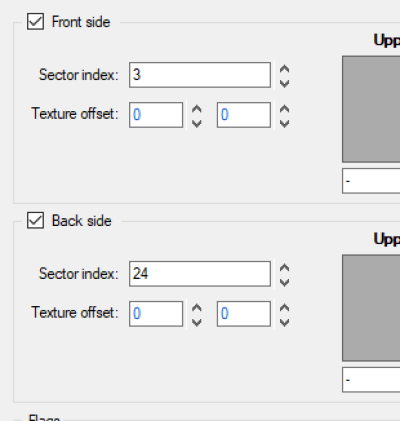Decrease Front side Sector index with down arrow
Screen dimensions: 400x421
pos(284,82)
